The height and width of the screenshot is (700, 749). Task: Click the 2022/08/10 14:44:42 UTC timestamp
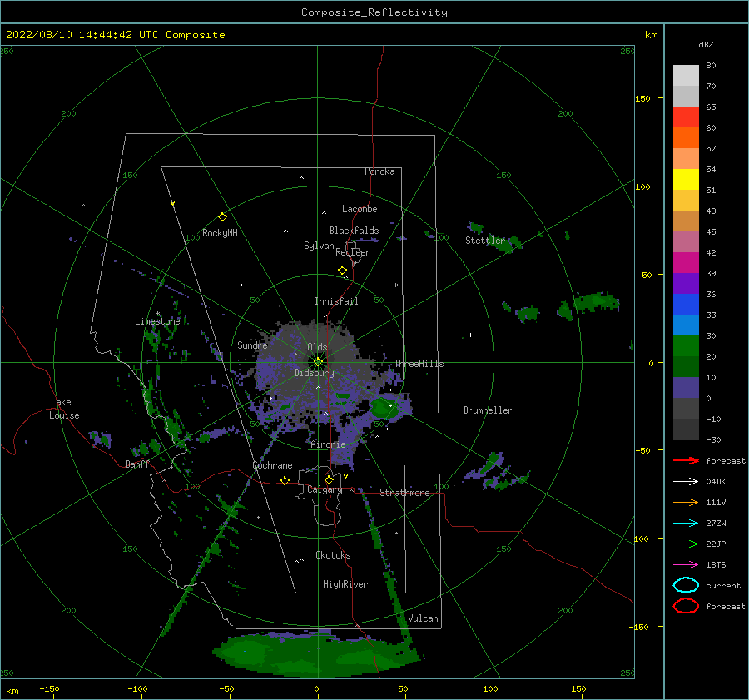(x=72, y=35)
